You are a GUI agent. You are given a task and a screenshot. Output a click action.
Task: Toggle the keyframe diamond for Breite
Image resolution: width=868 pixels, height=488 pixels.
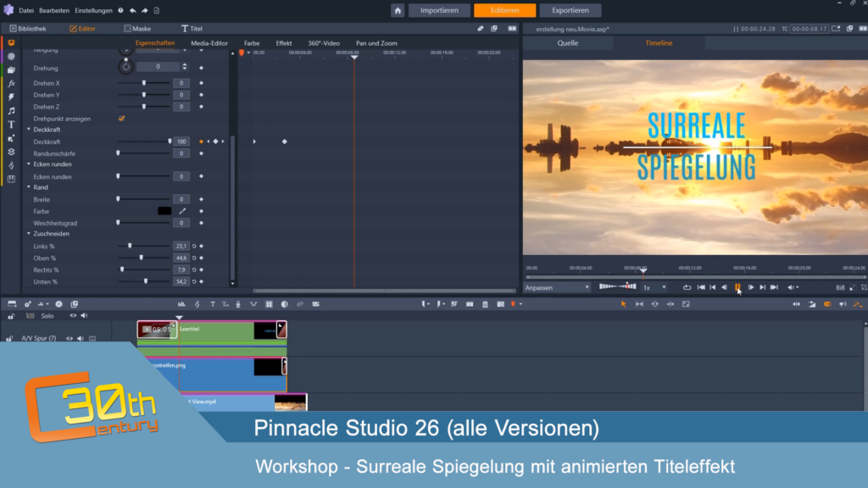click(x=202, y=199)
